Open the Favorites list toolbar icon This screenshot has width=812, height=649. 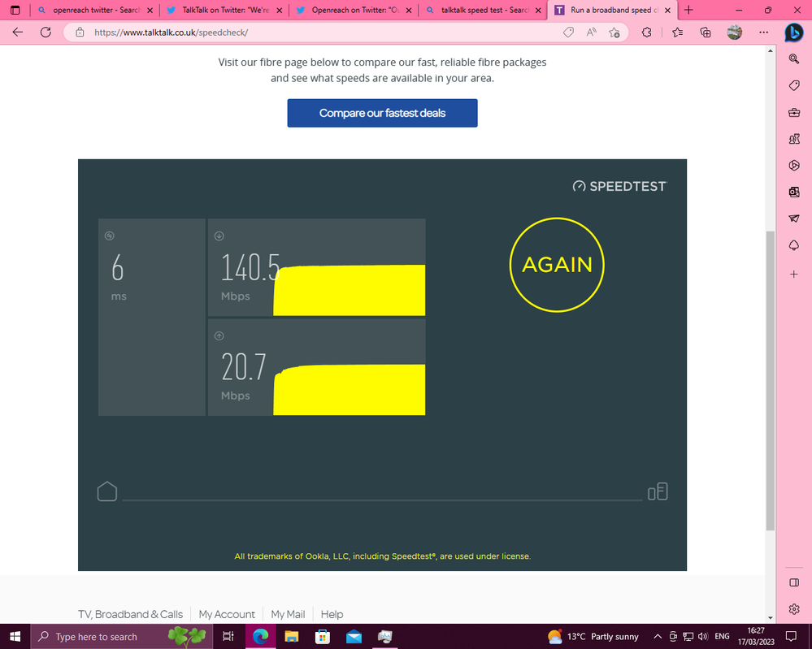(677, 33)
